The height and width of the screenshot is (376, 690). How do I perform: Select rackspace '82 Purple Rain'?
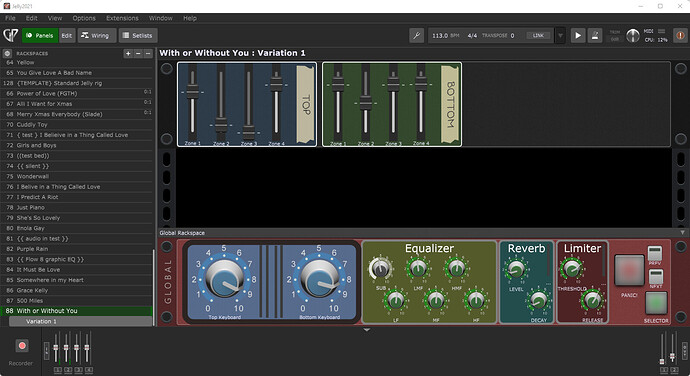[77, 249]
